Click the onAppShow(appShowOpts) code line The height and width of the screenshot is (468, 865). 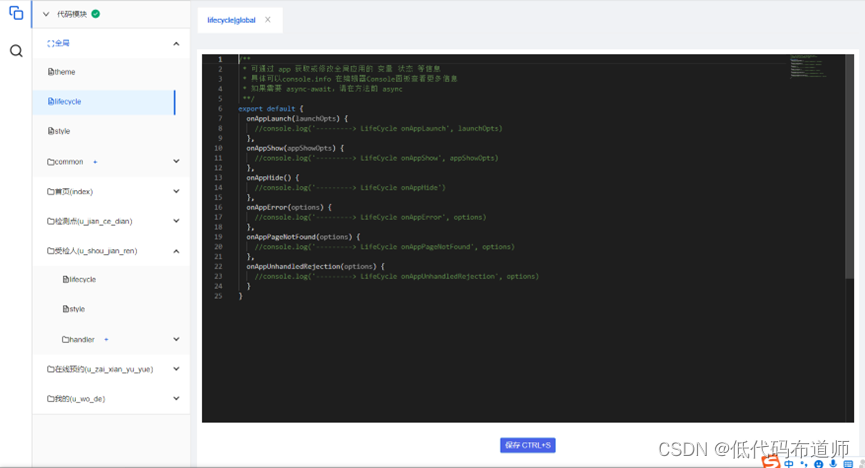(295, 148)
